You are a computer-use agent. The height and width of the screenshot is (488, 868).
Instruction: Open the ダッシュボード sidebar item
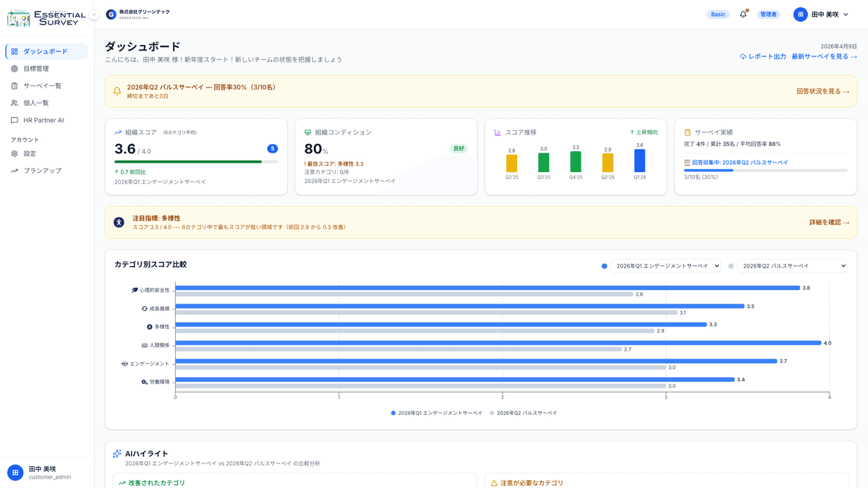pyautogui.click(x=46, y=51)
